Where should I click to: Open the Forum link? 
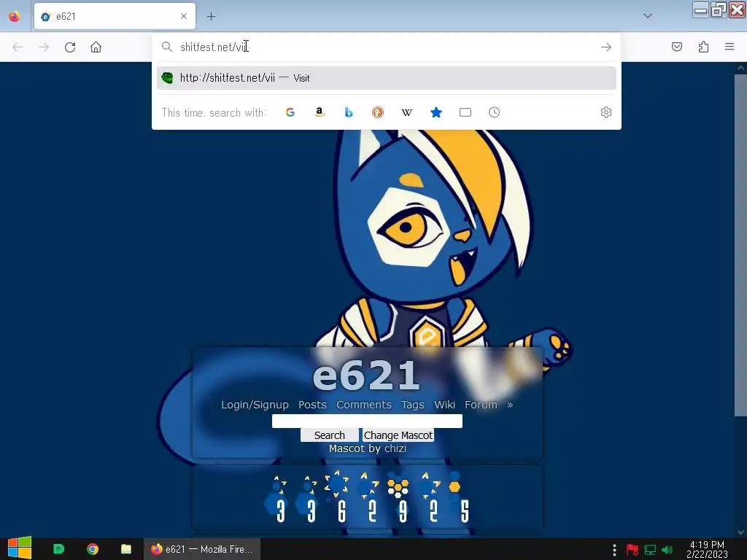coord(481,405)
